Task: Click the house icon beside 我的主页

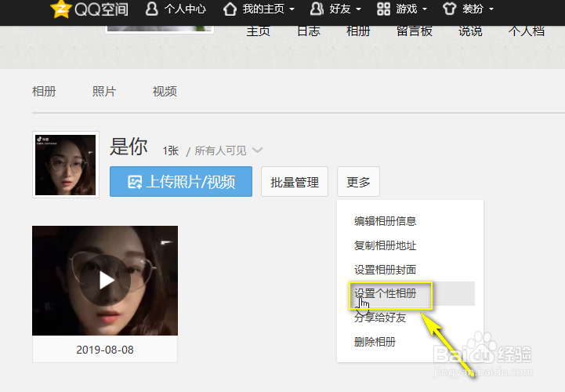Action: click(230, 9)
